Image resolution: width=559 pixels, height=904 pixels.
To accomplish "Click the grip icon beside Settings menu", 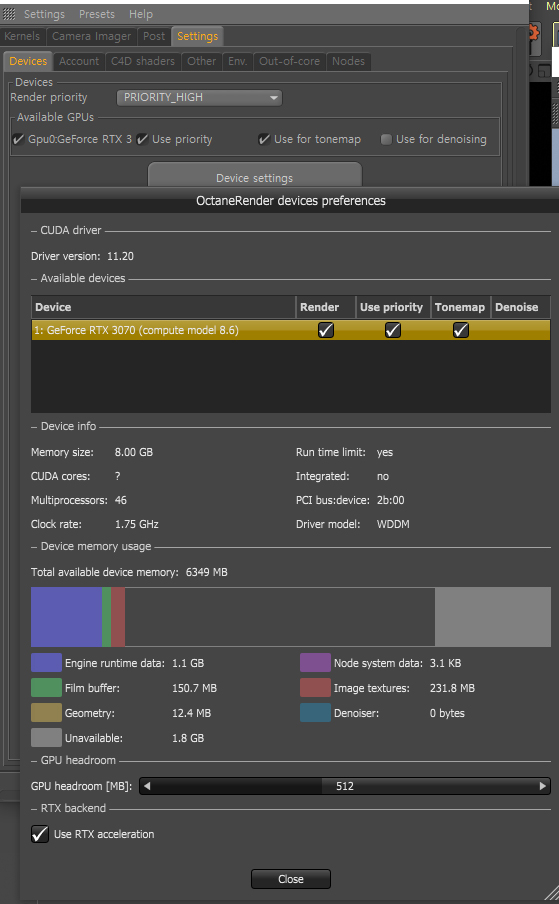I will click(9, 14).
